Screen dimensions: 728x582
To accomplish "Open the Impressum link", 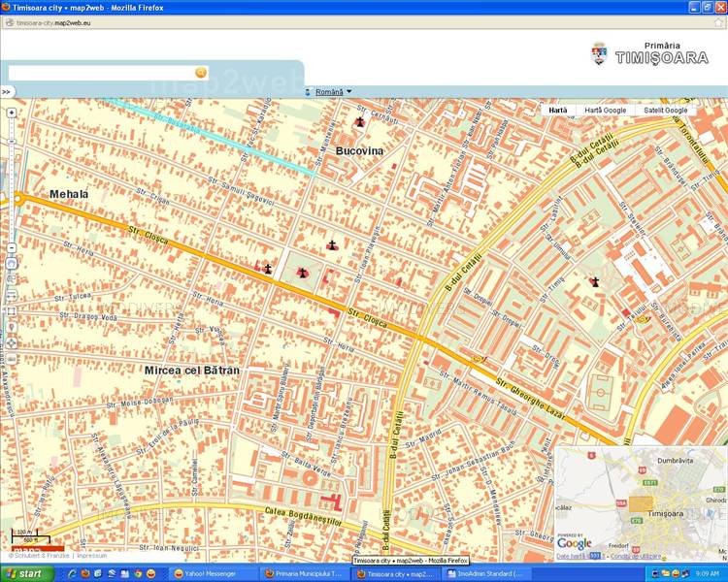I will (x=91, y=556).
